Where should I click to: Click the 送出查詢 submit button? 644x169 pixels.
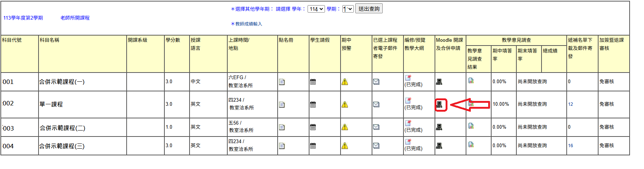pos(369,9)
